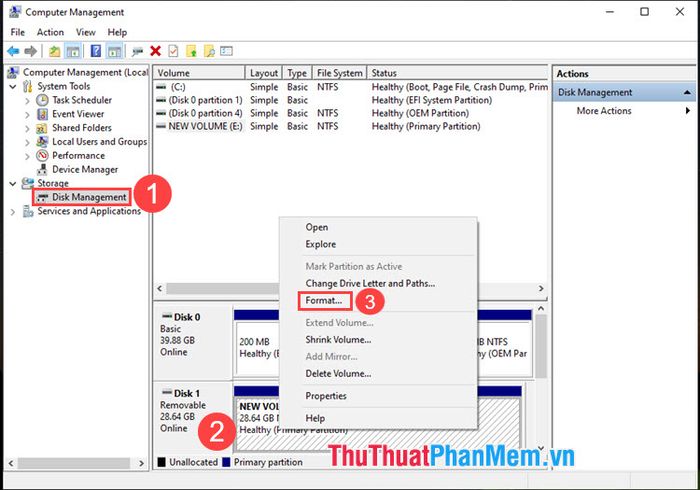Click the console tree right scroll arrow
The width and height of the screenshot is (700, 490).
(x=142, y=463)
